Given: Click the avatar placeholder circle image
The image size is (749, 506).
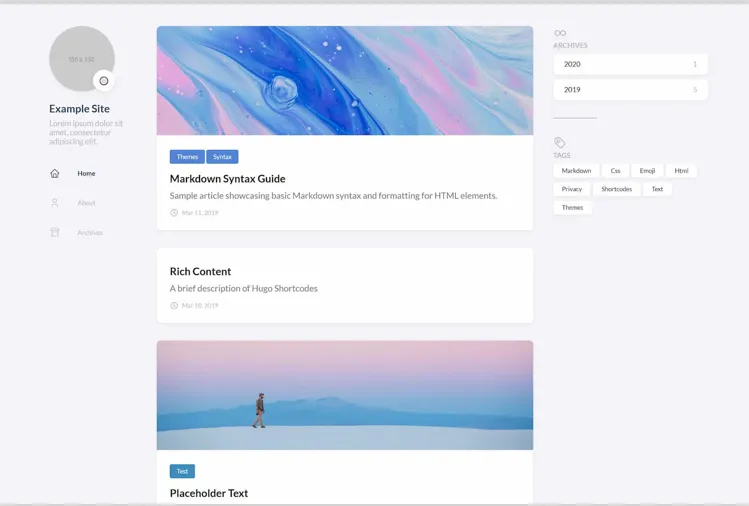Looking at the screenshot, I should 82,59.
